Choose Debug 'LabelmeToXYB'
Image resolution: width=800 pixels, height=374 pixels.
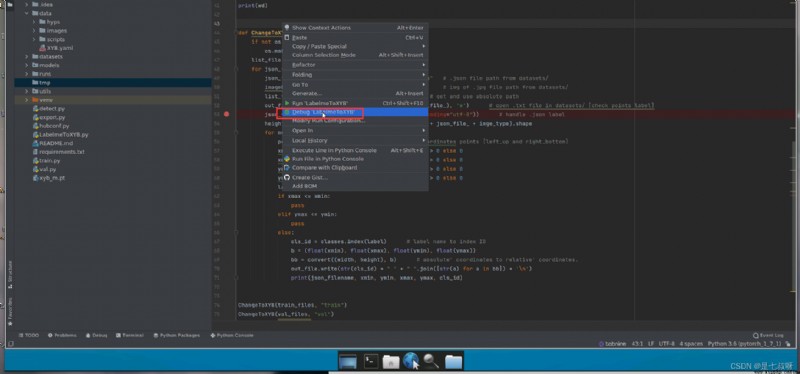355,112
